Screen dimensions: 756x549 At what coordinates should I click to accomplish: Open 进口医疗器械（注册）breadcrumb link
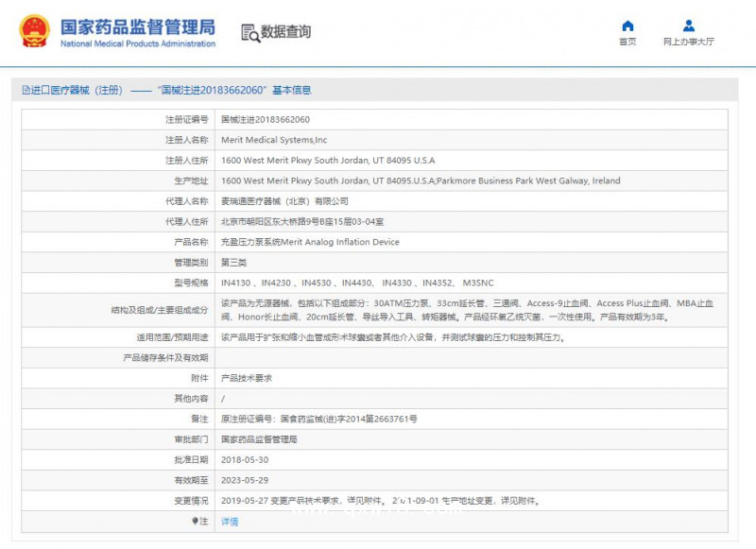pyautogui.click(x=76, y=90)
